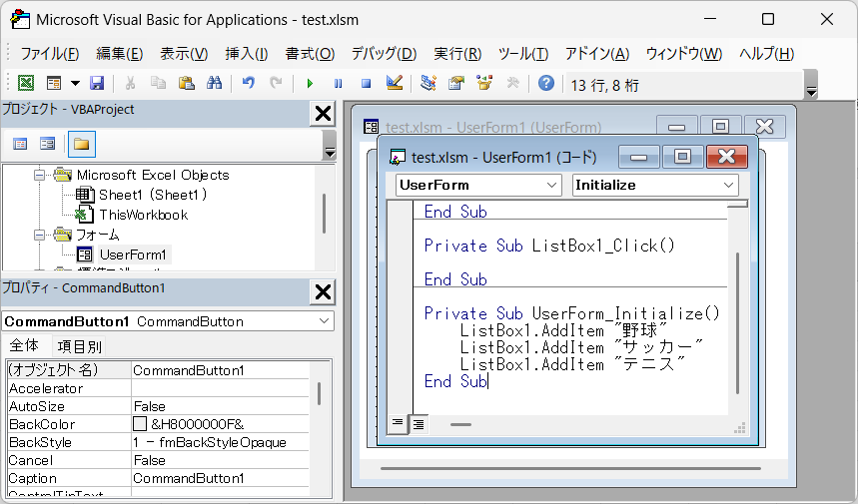The image size is (858, 504).
Task: Click the Break pause icon
Action: coord(339,83)
